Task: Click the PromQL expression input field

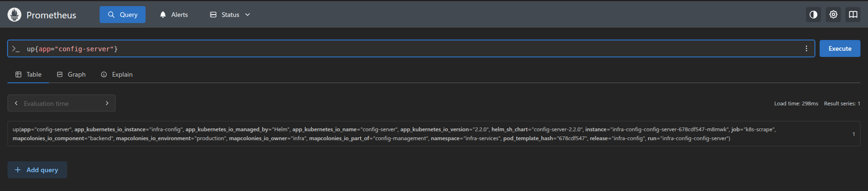Action: [411, 48]
